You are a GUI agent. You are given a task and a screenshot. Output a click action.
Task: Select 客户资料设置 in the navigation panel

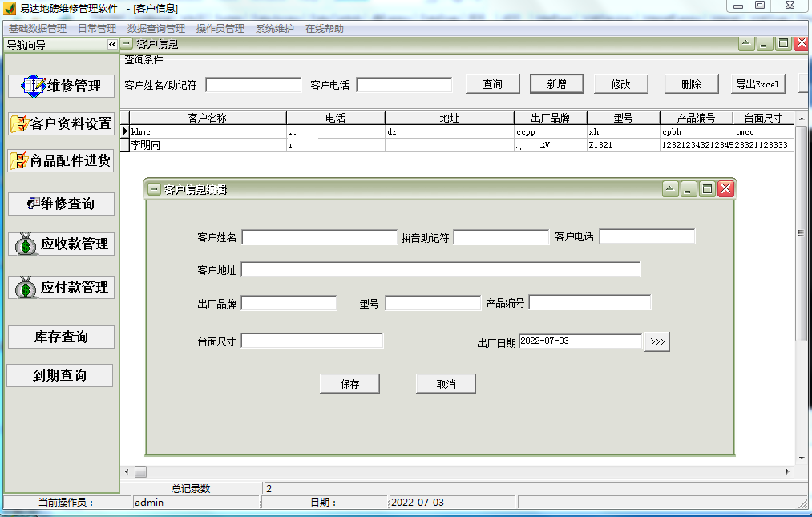coord(61,124)
